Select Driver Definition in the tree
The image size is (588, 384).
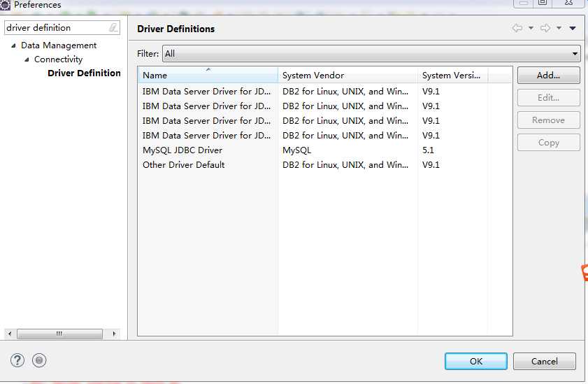click(x=84, y=73)
